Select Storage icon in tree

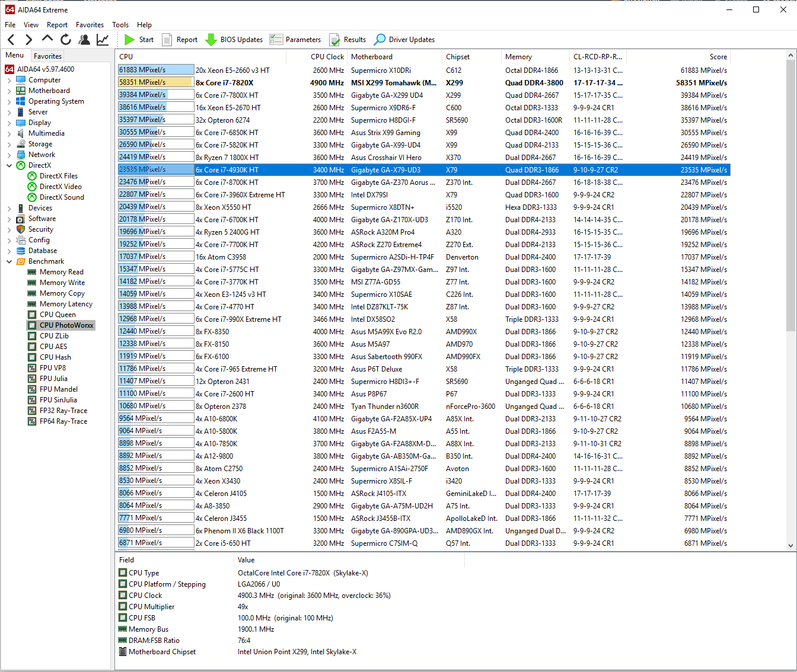point(21,144)
